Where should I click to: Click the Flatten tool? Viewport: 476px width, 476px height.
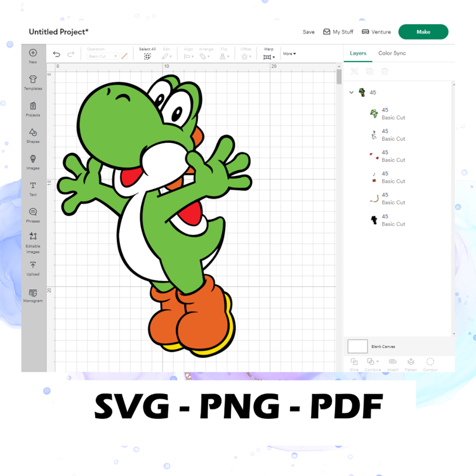click(x=411, y=364)
